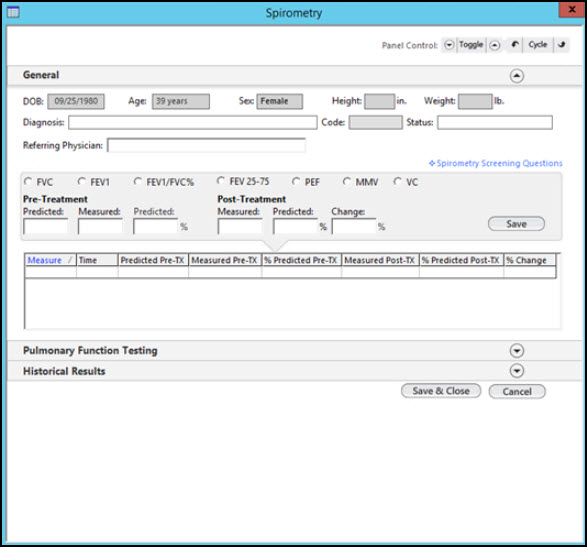The image size is (587, 547).
Task: Select the PEF radio button
Action: [x=296, y=182]
